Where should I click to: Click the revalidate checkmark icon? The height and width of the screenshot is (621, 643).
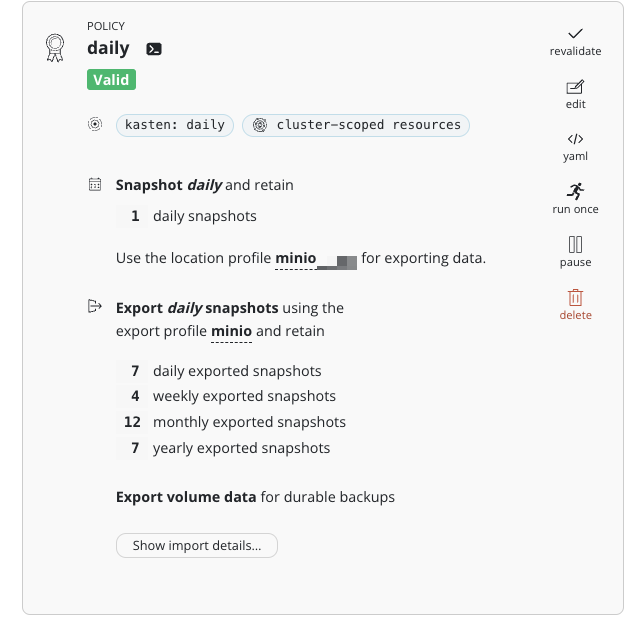coord(575,34)
